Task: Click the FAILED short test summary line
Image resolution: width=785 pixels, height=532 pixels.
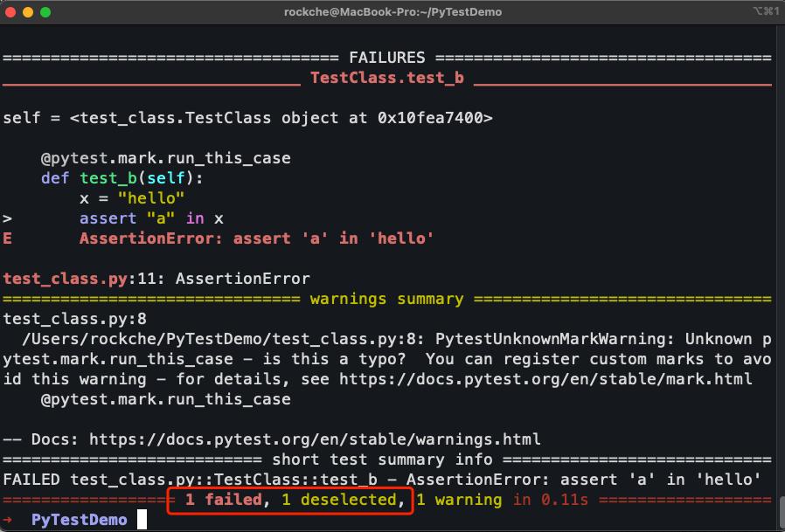Action: coord(262,480)
